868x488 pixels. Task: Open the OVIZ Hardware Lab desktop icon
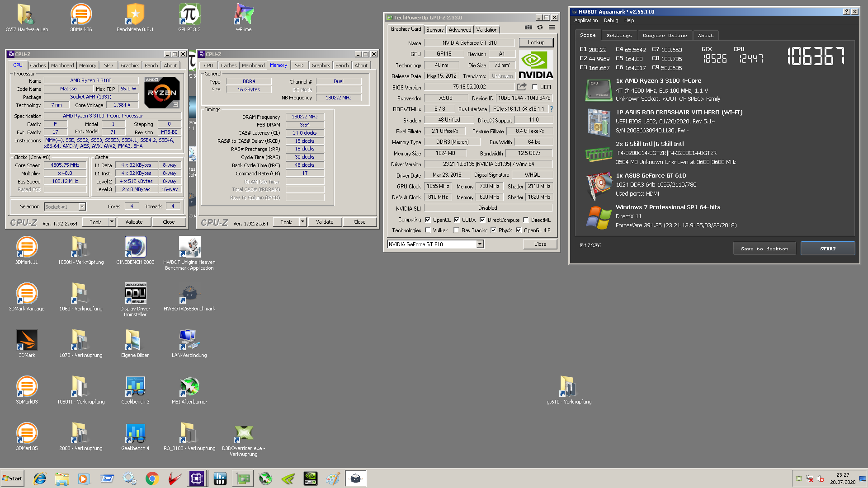pos(27,18)
